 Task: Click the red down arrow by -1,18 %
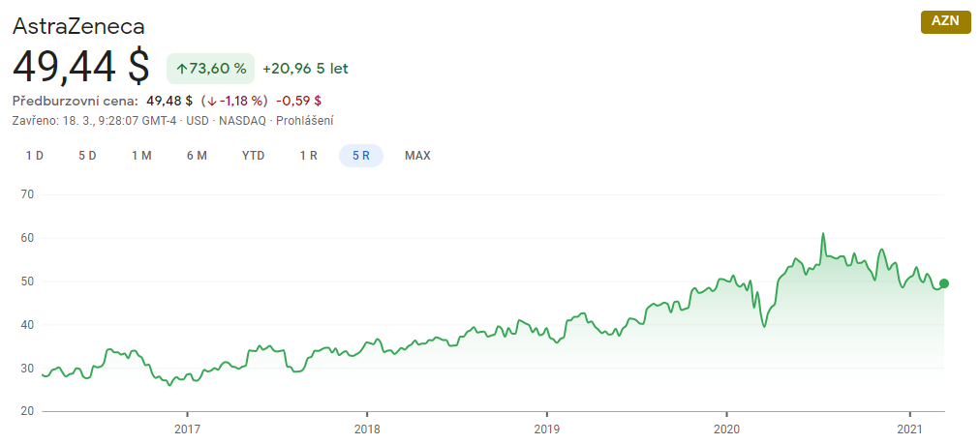pos(212,101)
